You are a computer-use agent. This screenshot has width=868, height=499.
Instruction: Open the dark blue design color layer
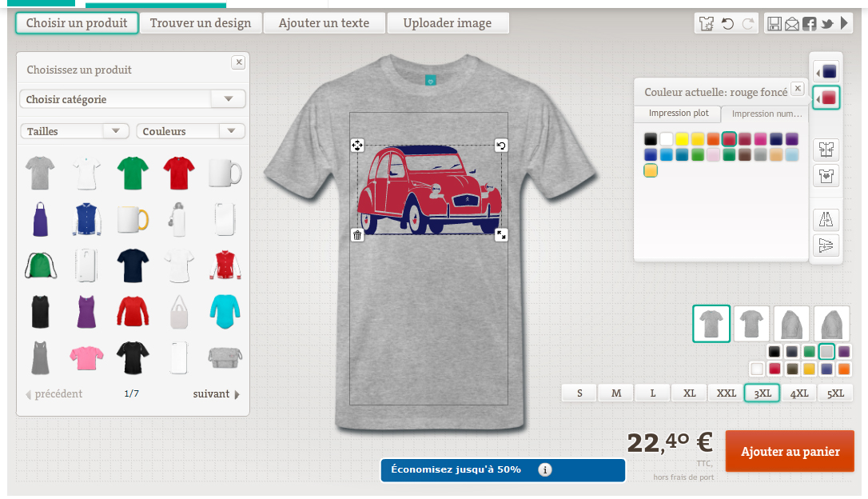[x=826, y=71]
